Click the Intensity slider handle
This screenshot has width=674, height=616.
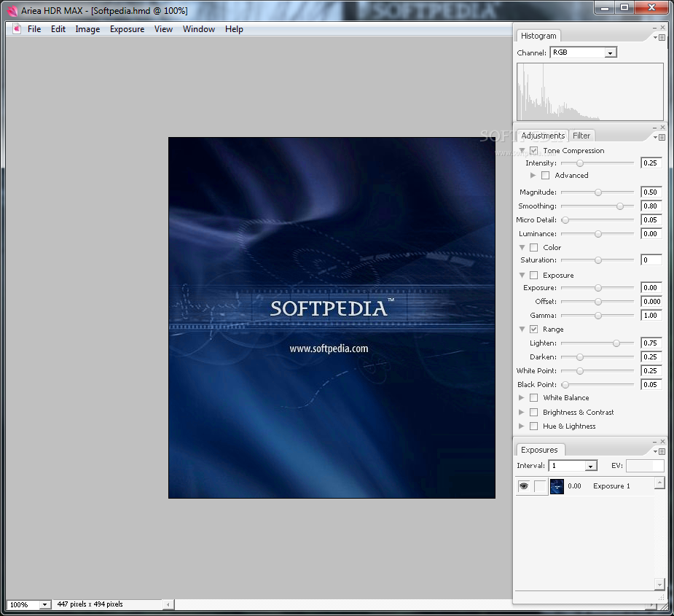tap(580, 163)
